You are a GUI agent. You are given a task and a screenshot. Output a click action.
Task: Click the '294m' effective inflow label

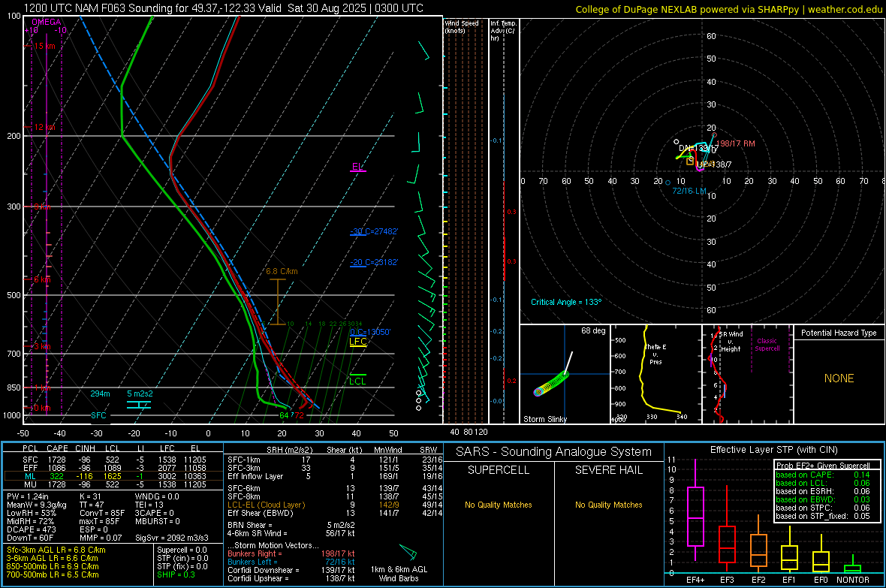coord(100,394)
